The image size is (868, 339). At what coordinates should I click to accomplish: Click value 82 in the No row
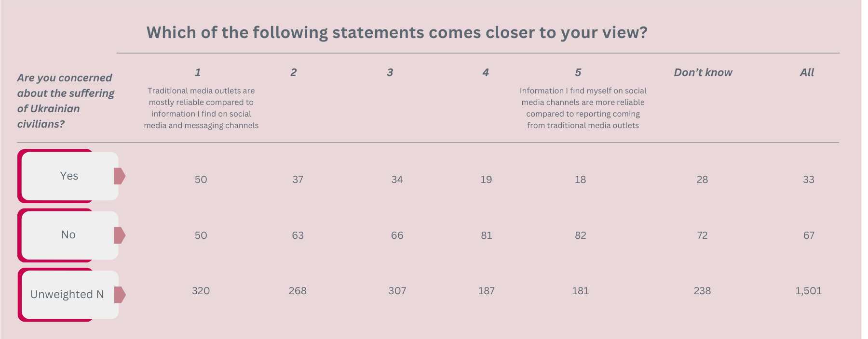coord(581,235)
